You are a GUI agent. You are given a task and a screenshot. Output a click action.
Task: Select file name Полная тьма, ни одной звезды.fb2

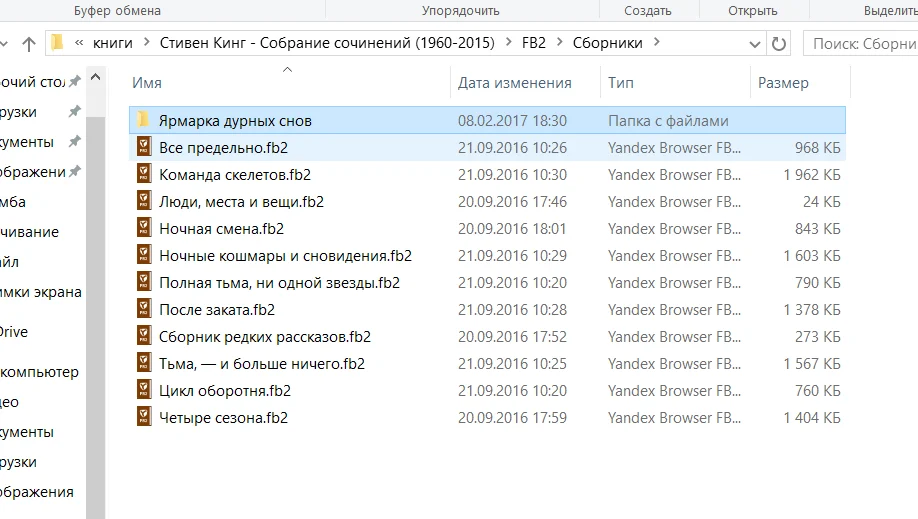279,283
